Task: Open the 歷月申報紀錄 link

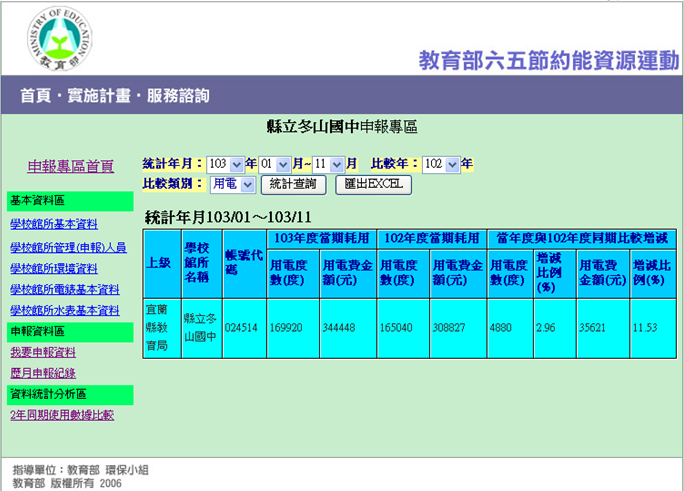Action: coord(43,373)
